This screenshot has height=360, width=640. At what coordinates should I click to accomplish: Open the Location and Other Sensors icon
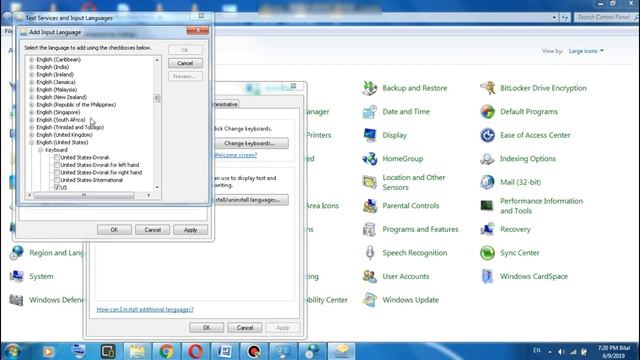pos(370,182)
